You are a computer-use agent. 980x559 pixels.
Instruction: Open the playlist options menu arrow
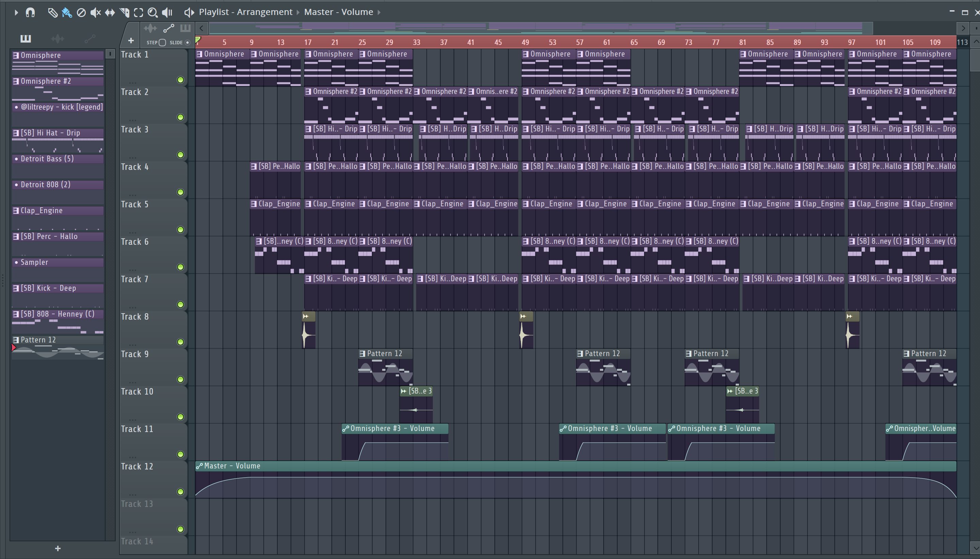click(x=16, y=13)
